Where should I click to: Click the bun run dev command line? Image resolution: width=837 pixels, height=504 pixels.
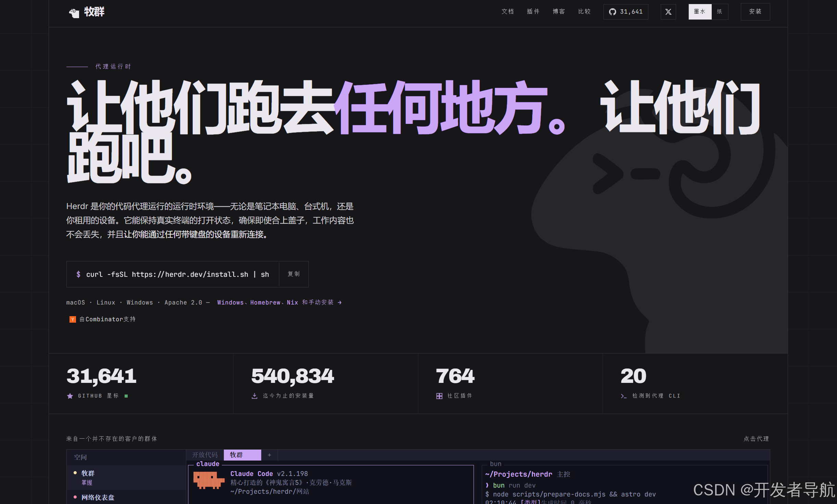514,486
